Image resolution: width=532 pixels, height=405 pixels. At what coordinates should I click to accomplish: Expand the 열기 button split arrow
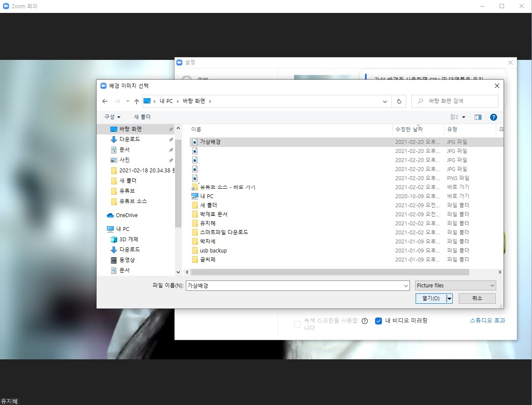[x=449, y=299]
